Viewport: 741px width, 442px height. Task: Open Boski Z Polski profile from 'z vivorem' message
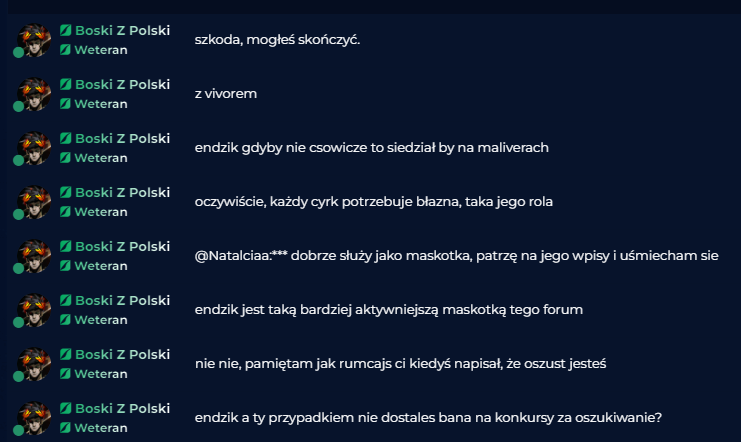[122, 84]
